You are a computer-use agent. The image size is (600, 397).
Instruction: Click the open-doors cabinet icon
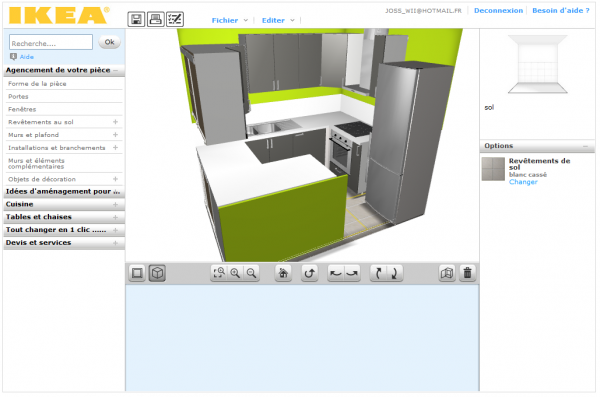click(x=447, y=273)
